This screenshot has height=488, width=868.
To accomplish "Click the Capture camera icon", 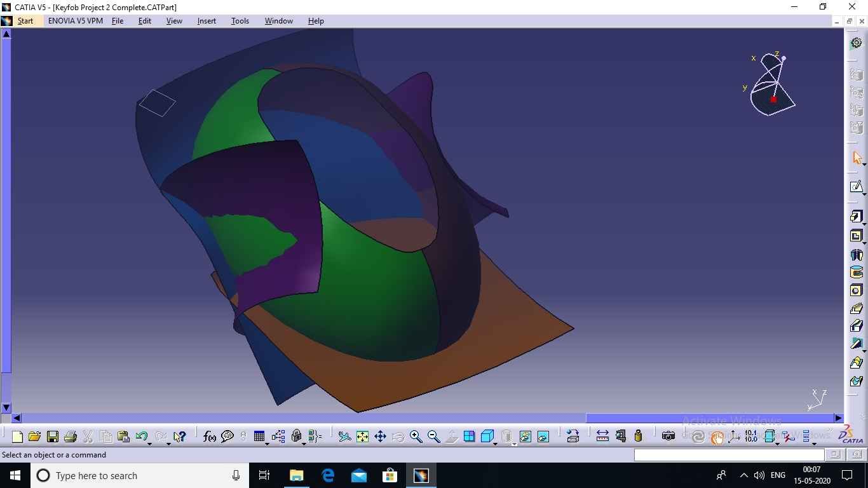I will click(668, 437).
